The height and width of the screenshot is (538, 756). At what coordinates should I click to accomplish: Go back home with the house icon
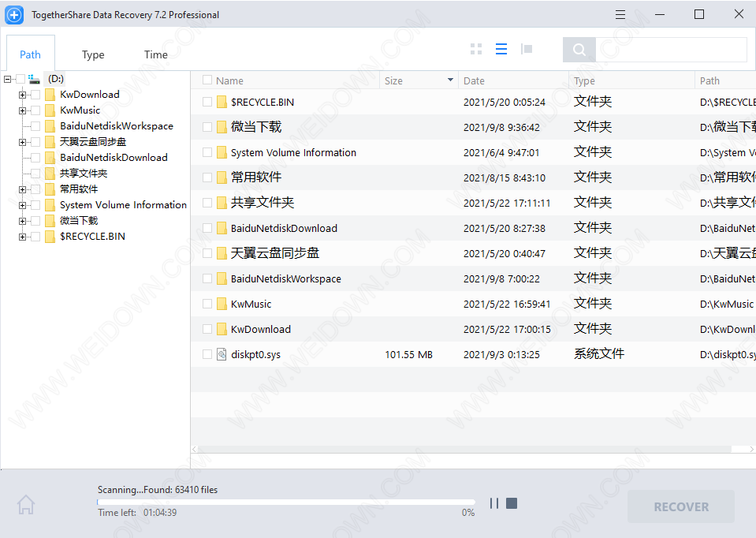pyautogui.click(x=26, y=505)
